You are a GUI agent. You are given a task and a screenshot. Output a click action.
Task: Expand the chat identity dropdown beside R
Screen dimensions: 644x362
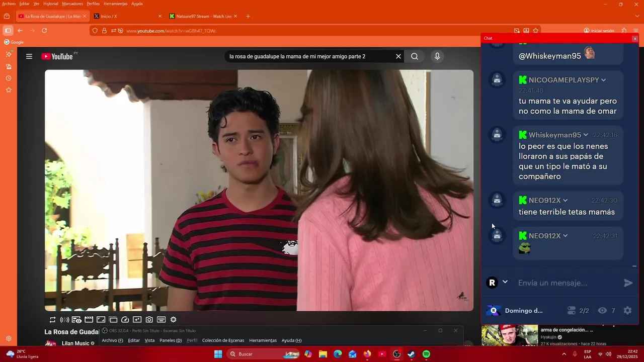505,282
